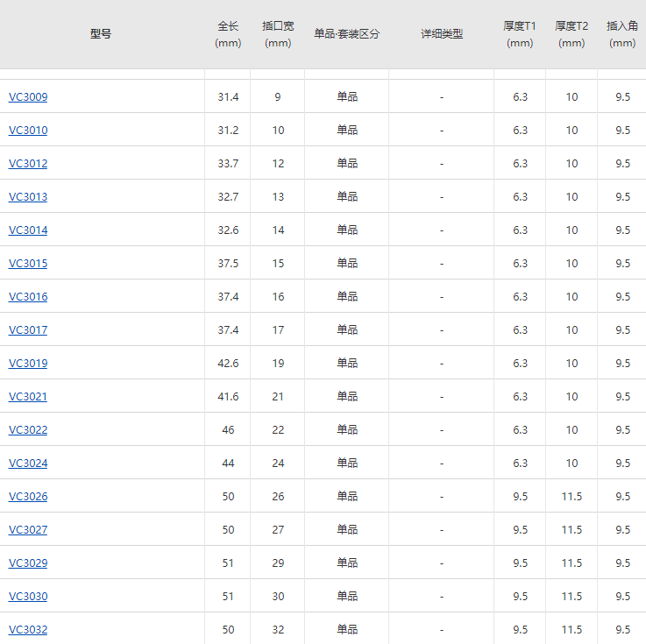646x644 pixels.
Task: Click socket width 27 in the VC3027 row
Action: tap(278, 531)
